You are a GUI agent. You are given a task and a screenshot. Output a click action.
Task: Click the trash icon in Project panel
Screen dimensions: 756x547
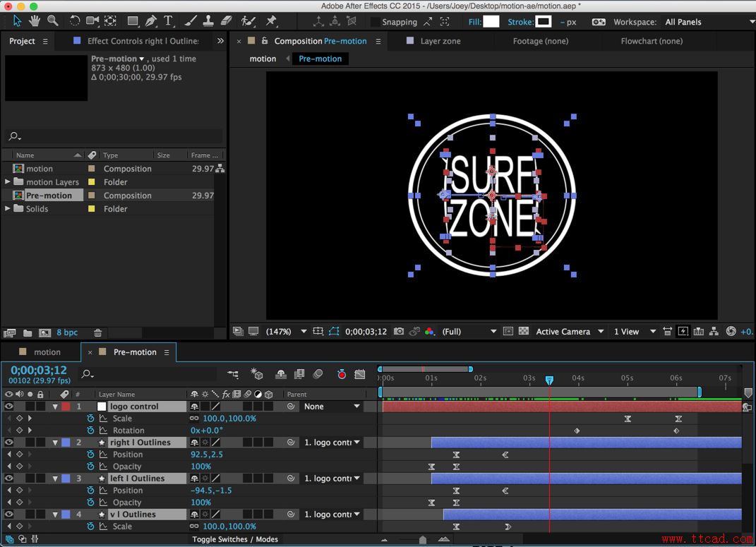click(x=98, y=333)
